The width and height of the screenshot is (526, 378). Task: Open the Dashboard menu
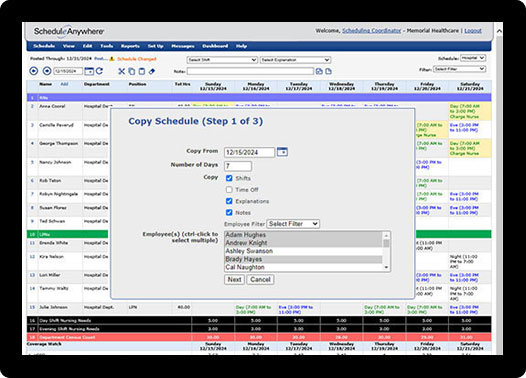(x=215, y=46)
